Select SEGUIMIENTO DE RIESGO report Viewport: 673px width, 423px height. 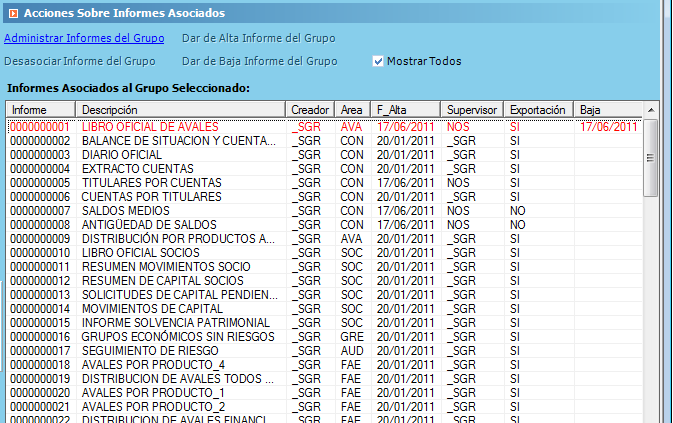(324, 351)
